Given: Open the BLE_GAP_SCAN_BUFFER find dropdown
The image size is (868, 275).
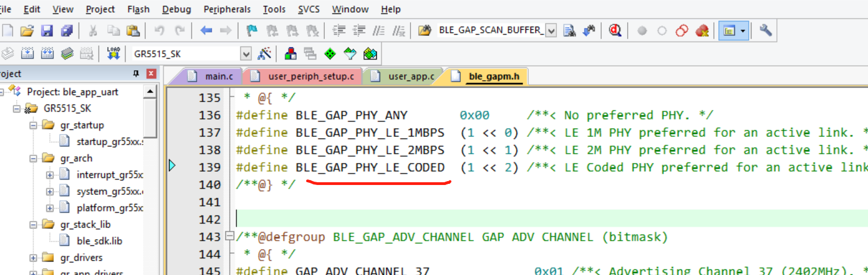Looking at the screenshot, I should point(551,31).
